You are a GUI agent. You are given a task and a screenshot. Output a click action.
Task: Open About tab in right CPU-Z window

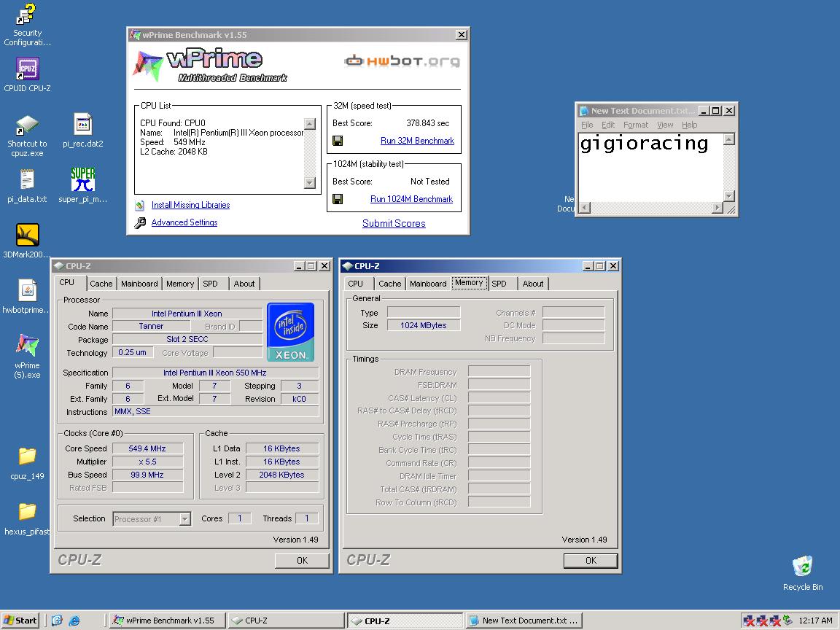(x=533, y=284)
